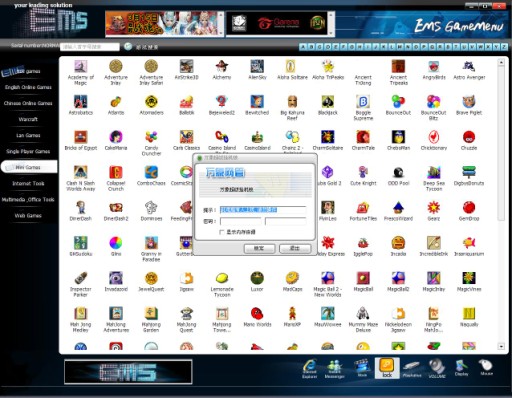
Task: Focus the game search input field
Action: 90,47
